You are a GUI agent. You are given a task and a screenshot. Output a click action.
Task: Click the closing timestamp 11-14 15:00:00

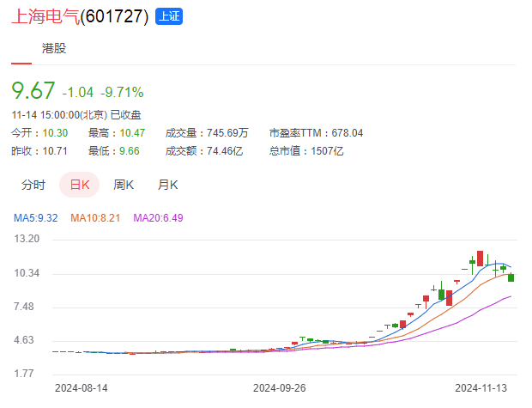(45, 115)
